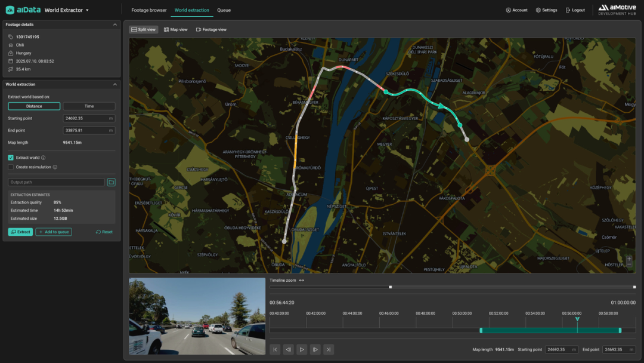
Task: Click the Output path field
Action: [56, 182]
